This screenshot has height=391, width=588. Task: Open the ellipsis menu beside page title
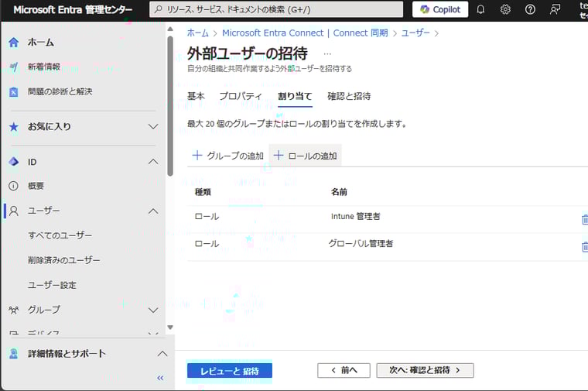click(x=327, y=53)
